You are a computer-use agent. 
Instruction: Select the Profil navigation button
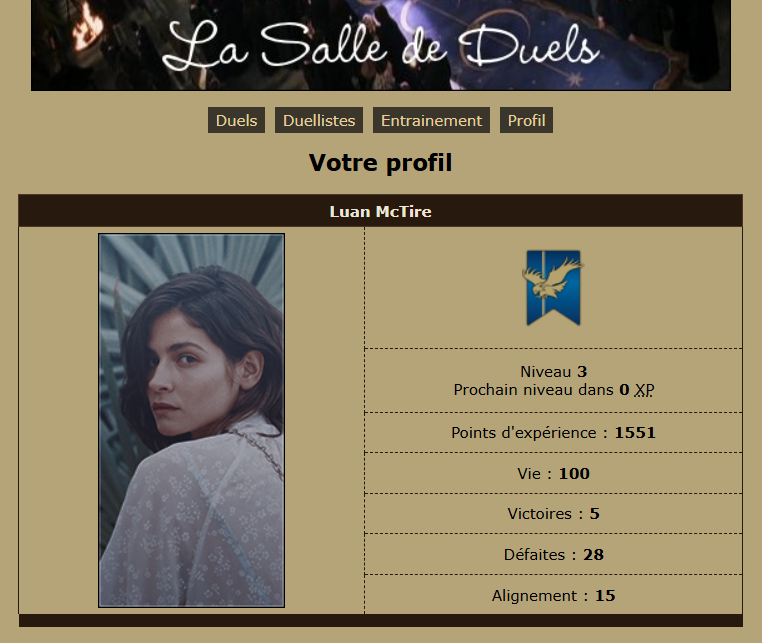point(526,120)
